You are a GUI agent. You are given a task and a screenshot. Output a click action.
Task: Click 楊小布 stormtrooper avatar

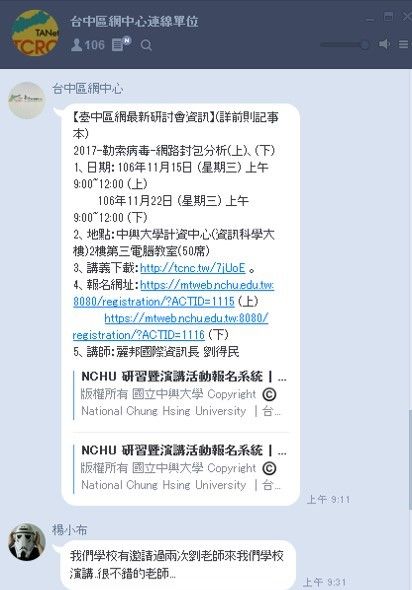coord(27,541)
